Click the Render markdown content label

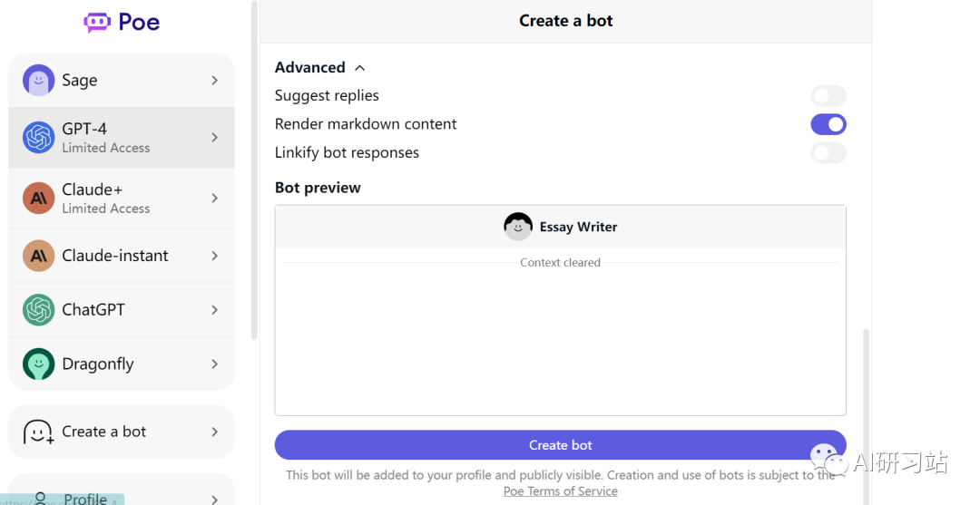point(366,124)
